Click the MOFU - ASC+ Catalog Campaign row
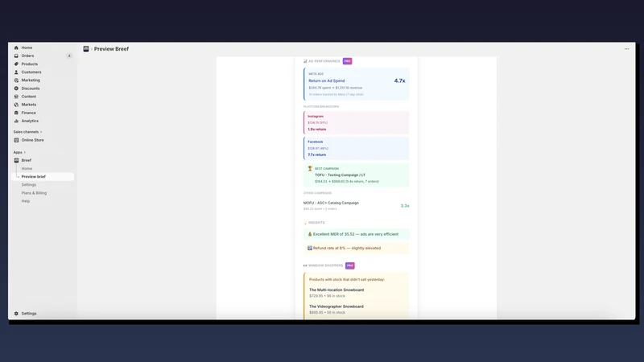The height and width of the screenshot is (362, 644). pyautogui.click(x=356, y=206)
